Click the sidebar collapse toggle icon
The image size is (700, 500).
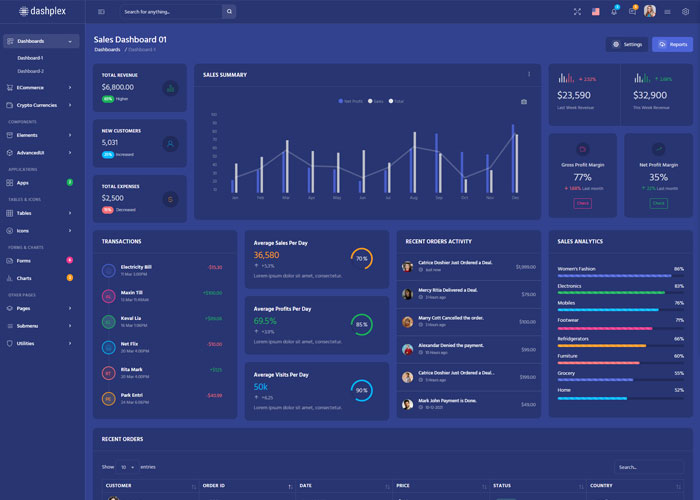click(x=101, y=12)
